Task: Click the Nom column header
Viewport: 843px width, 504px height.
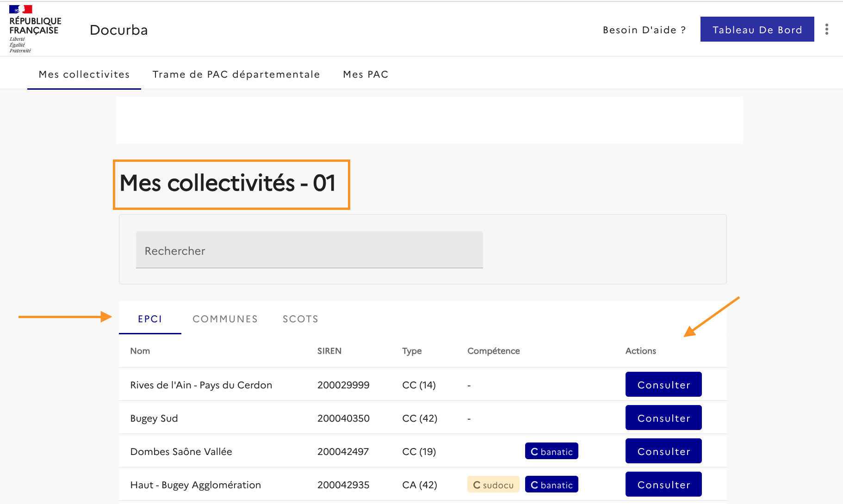Action: tap(140, 351)
